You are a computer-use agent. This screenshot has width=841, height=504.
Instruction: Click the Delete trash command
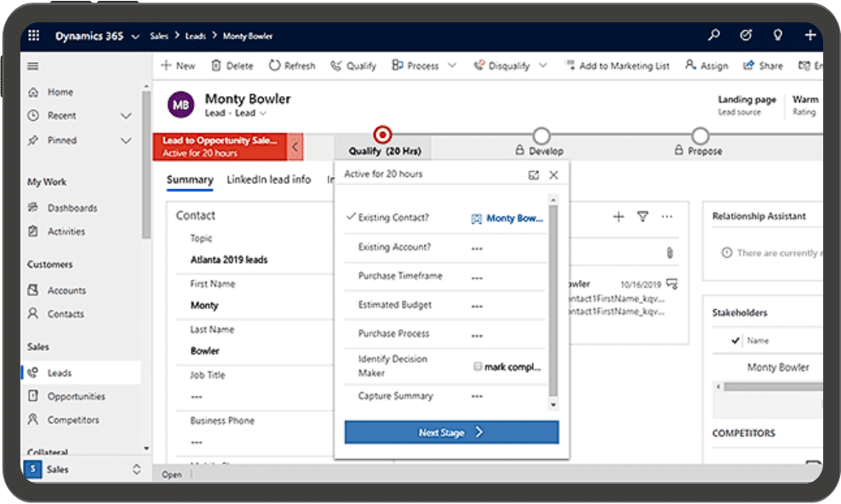click(232, 66)
